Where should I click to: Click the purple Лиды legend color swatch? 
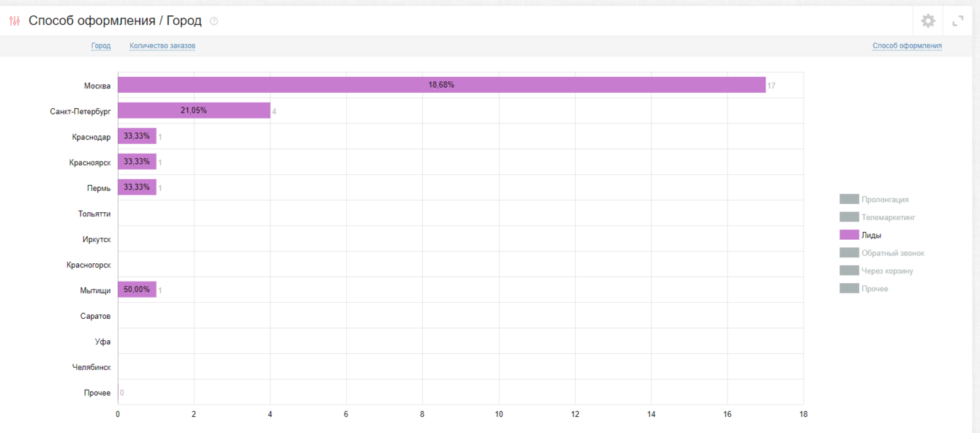(849, 236)
